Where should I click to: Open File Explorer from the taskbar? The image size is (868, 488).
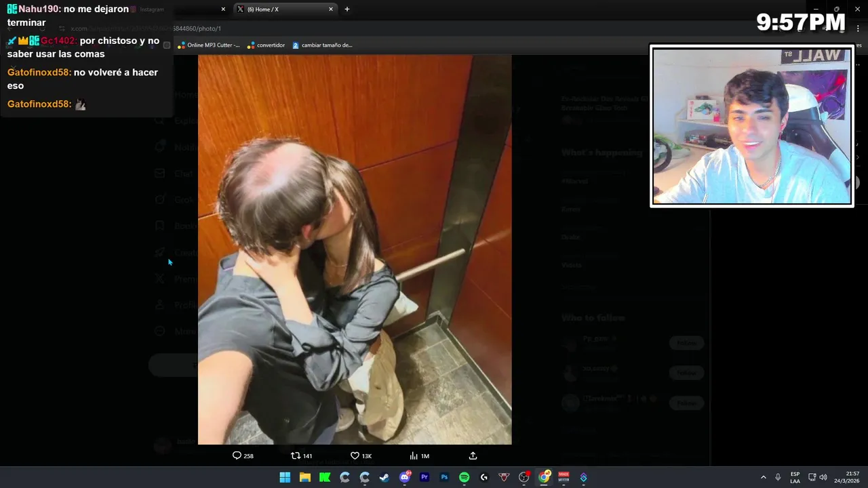pos(305,477)
